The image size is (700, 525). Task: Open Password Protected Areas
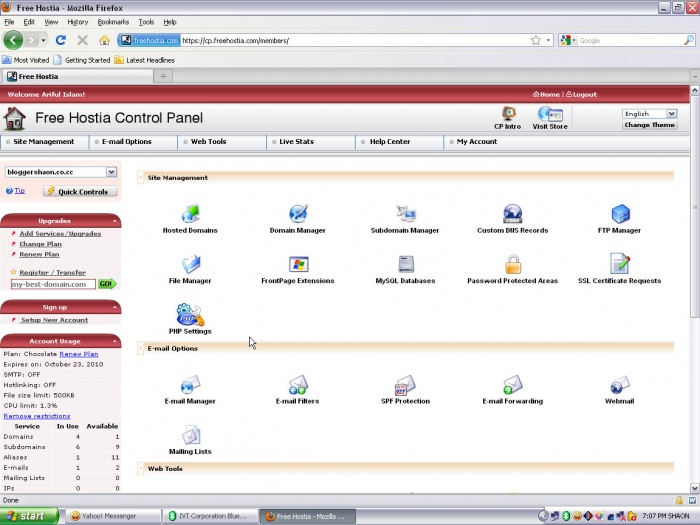512,264
